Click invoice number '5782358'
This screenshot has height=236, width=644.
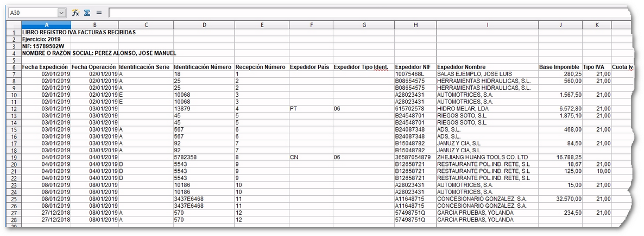point(185,157)
